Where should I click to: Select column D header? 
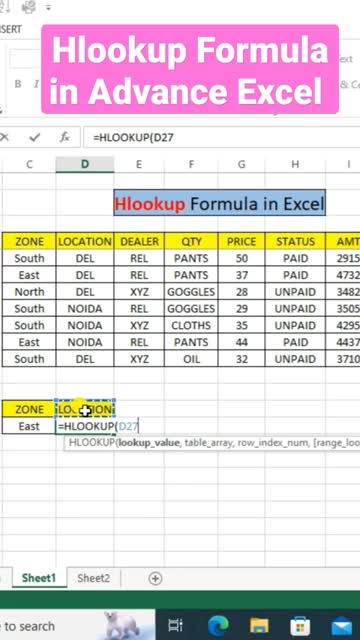(84, 164)
